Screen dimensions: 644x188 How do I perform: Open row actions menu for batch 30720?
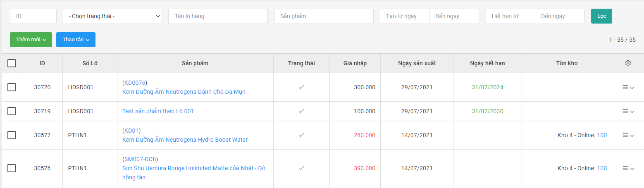(x=628, y=87)
